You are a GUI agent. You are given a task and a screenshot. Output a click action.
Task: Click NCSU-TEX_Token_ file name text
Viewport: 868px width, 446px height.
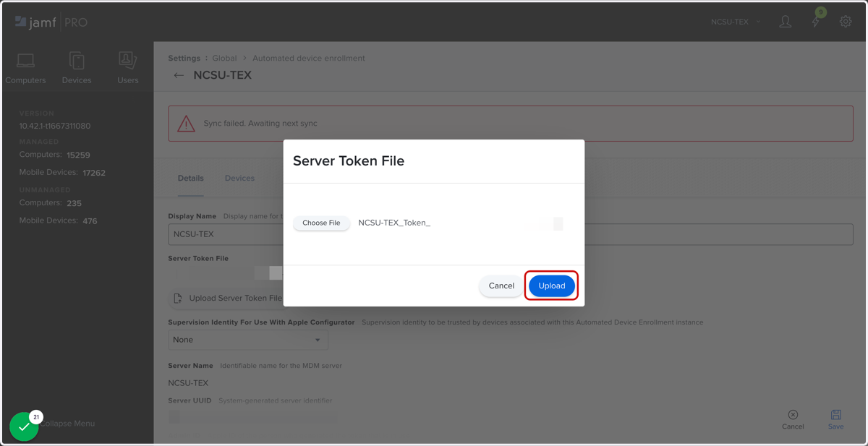[394, 223]
